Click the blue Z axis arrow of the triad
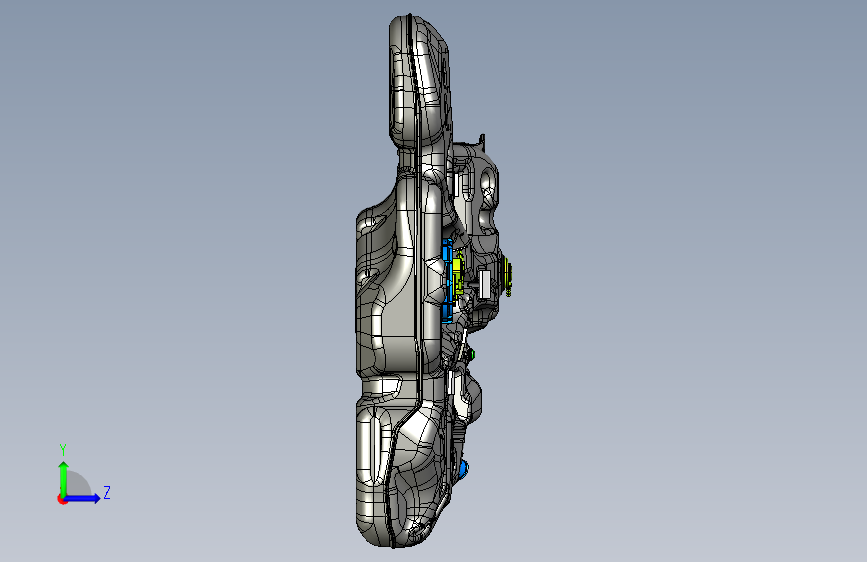 tap(83, 498)
